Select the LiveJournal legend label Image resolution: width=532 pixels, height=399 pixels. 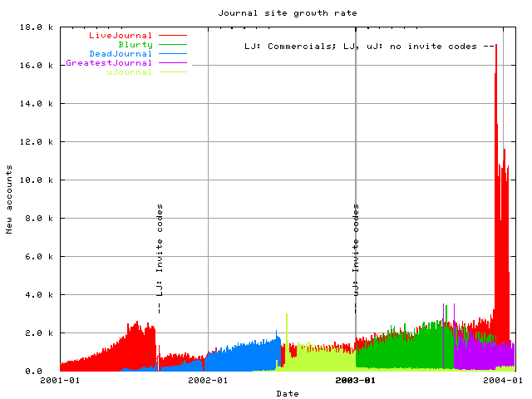click(121, 36)
